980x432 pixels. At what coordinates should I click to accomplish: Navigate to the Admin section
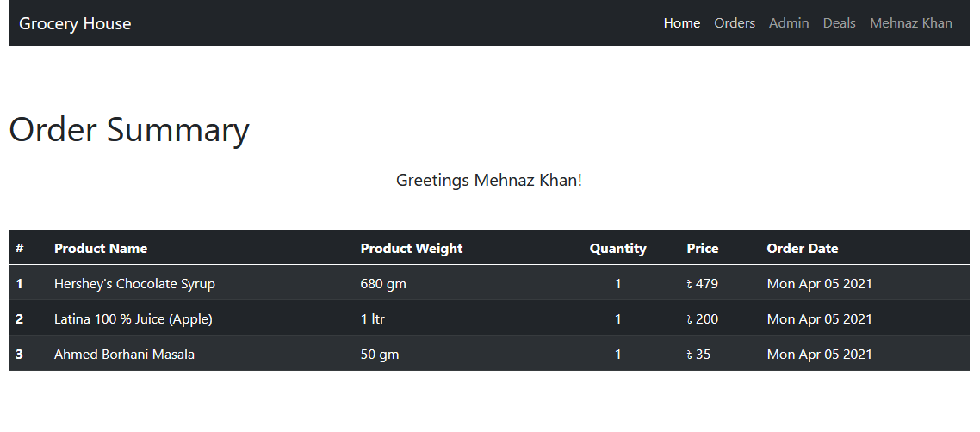(789, 23)
